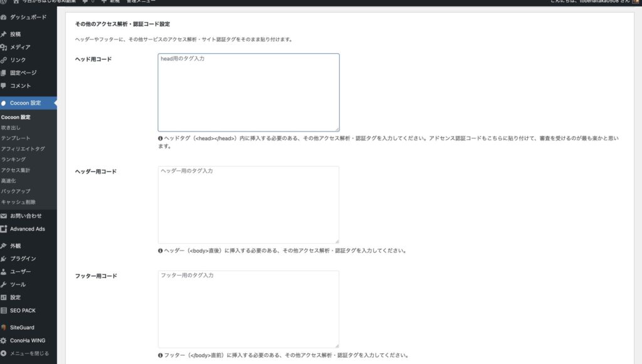Open プラグイン via its plug icon
This screenshot has width=642, height=364.
(x=3, y=259)
